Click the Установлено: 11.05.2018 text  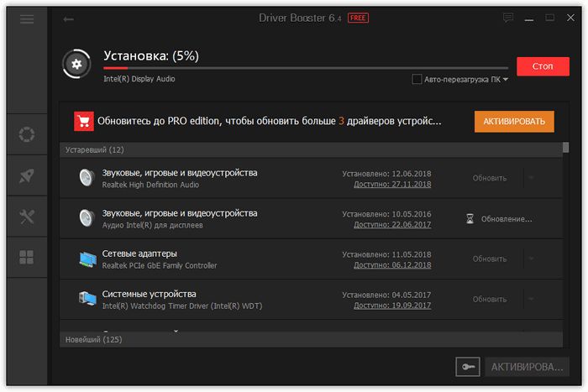tap(386, 255)
